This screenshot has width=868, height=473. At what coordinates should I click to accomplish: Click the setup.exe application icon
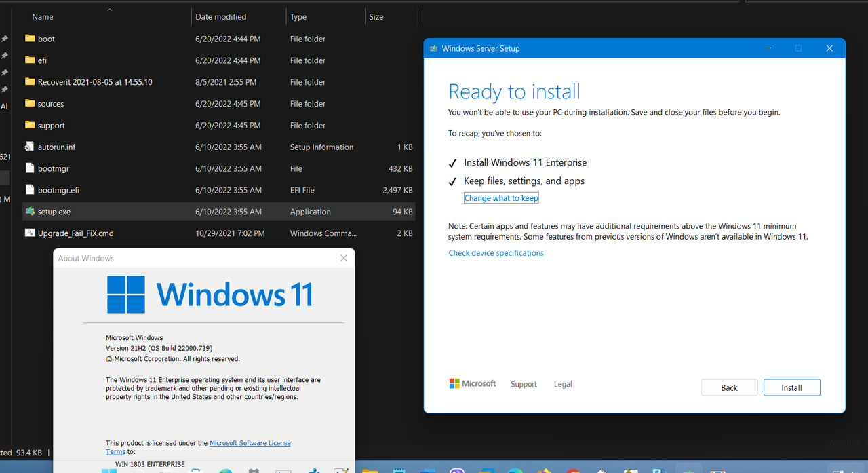click(30, 212)
